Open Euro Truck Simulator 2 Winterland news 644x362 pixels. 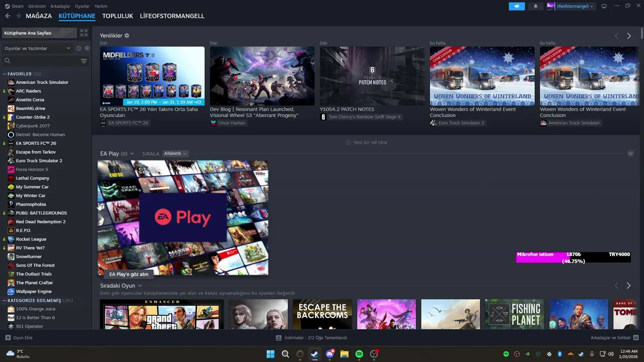pyautogui.click(x=482, y=76)
